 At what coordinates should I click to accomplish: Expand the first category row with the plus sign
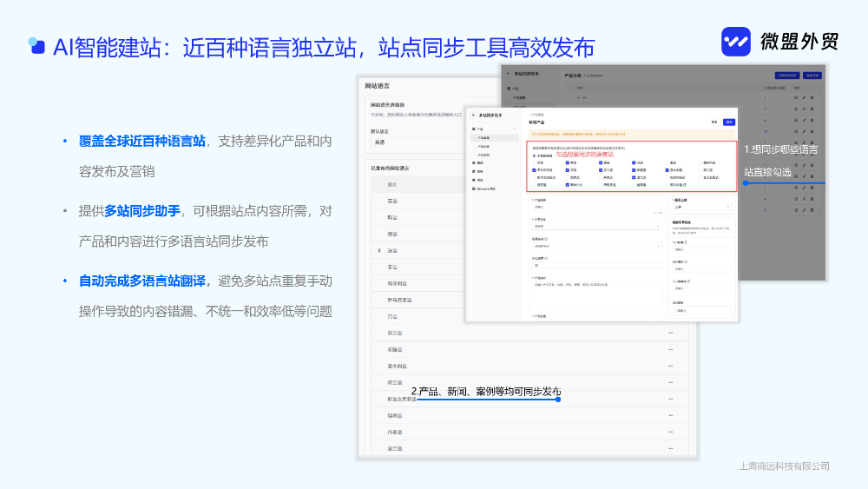[578, 97]
